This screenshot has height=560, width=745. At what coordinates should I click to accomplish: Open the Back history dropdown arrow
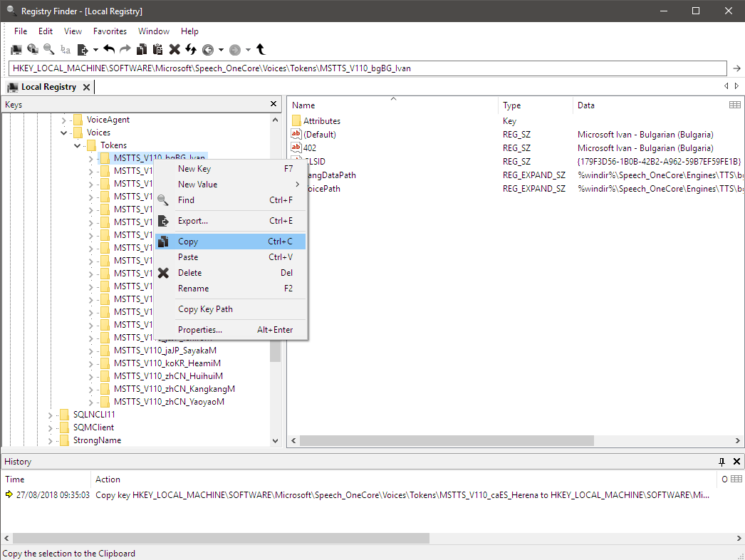pyautogui.click(x=221, y=50)
